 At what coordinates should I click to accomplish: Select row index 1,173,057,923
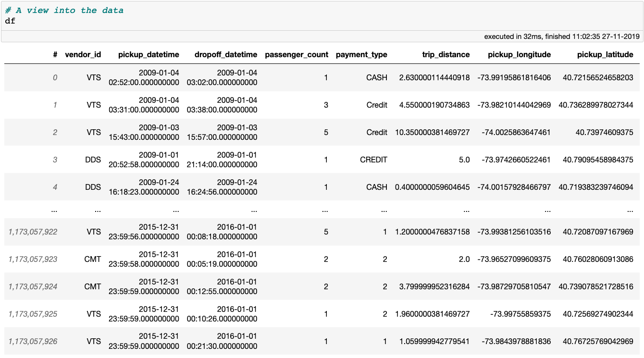[x=33, y=259]
